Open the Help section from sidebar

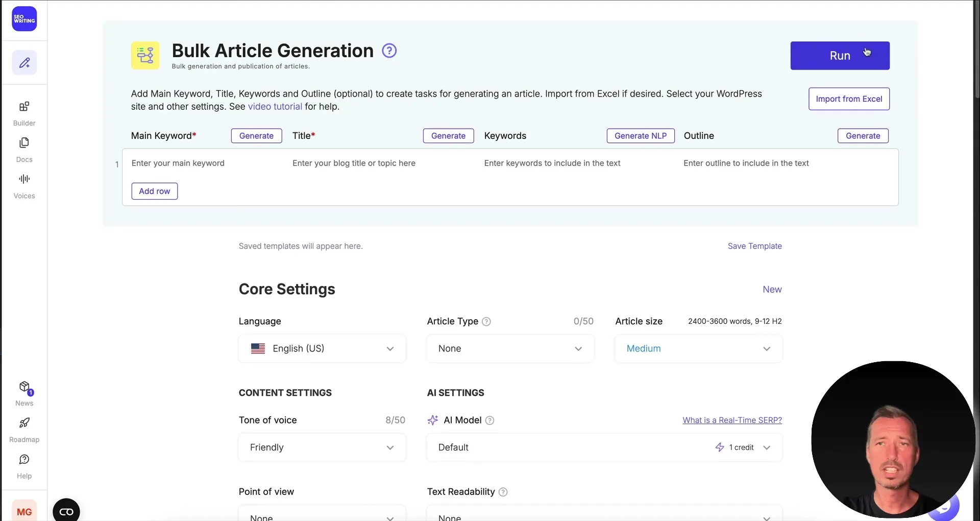tap(23, 465)
